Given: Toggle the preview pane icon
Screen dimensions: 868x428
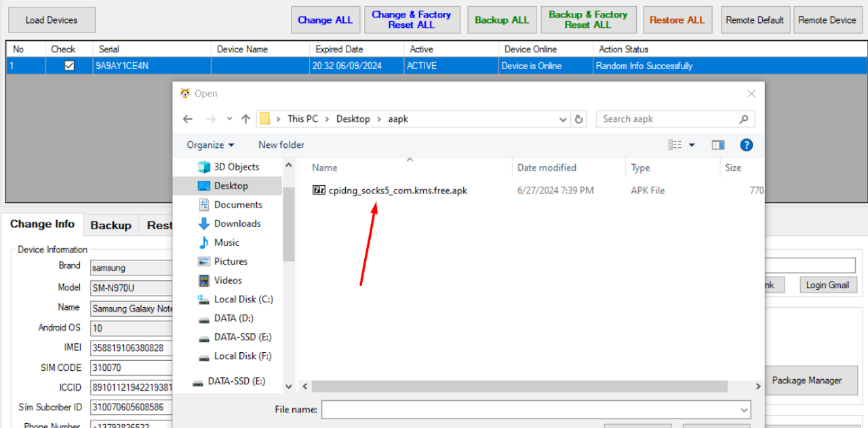Looking at the screenshot, I should point(718,144).
